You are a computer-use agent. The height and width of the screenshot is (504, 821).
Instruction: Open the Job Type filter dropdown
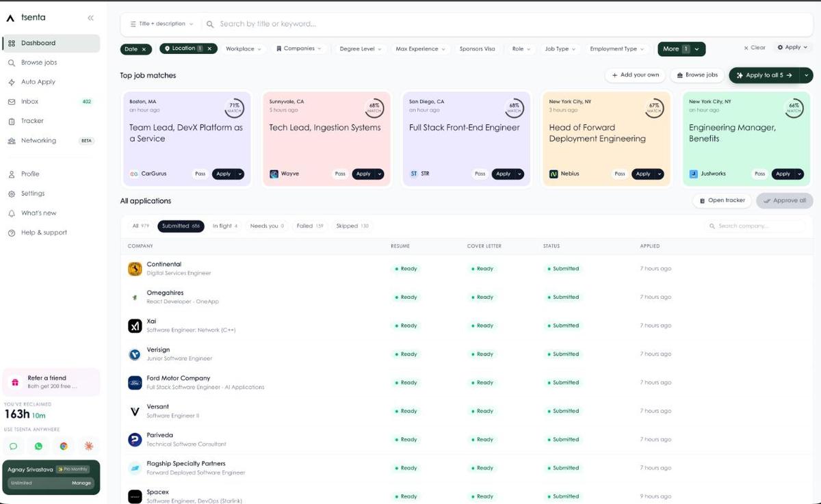pos(560,49)
